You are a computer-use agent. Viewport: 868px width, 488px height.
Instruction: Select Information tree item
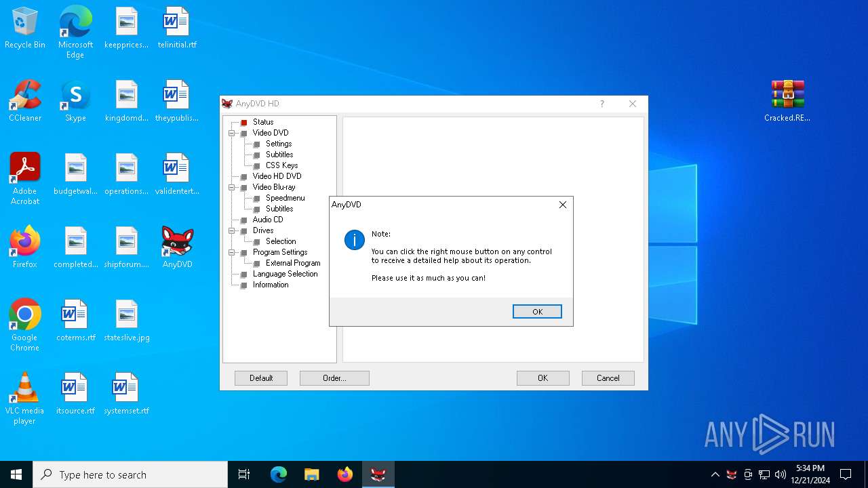[271, 285]
